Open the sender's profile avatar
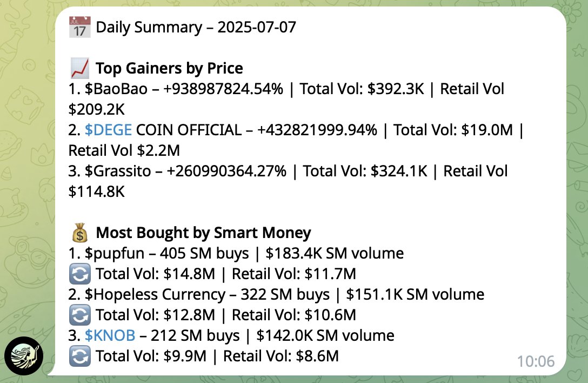The height and width of the screenshot is (383, 588). 24,355
